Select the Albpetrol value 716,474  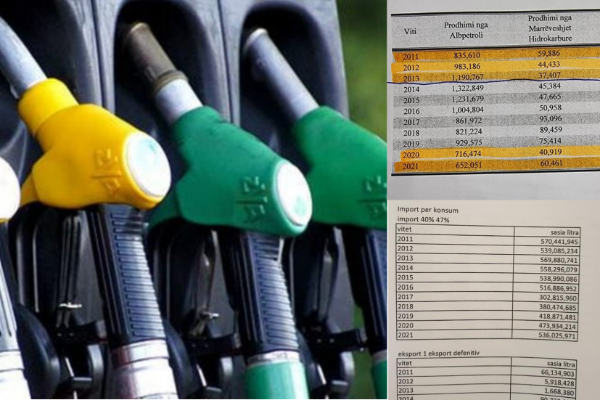pos(467,154)
